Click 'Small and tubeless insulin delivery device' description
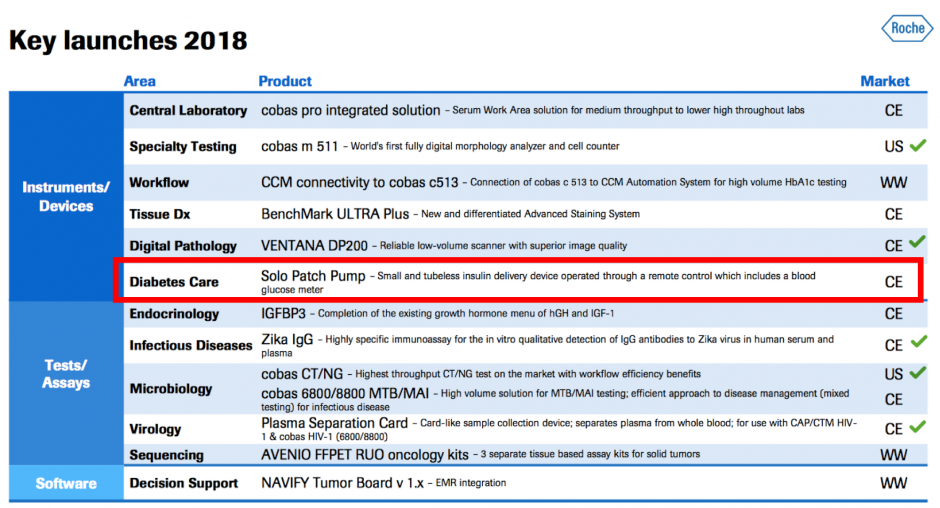Screen dimensions: 940x508 tap(538, 282)
